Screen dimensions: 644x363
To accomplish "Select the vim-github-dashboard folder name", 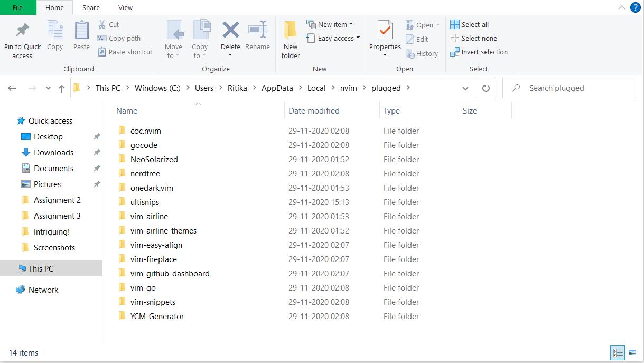I will pos(170,273).
